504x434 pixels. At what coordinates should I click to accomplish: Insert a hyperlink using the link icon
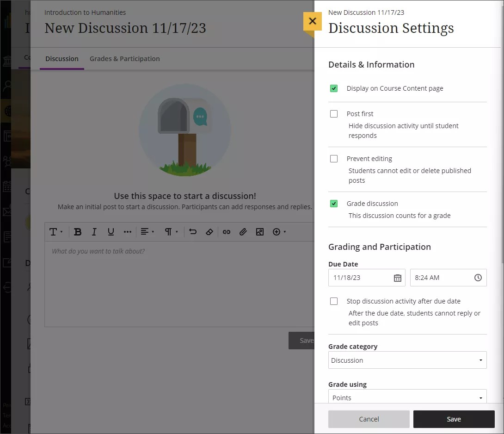pos(227,232)
